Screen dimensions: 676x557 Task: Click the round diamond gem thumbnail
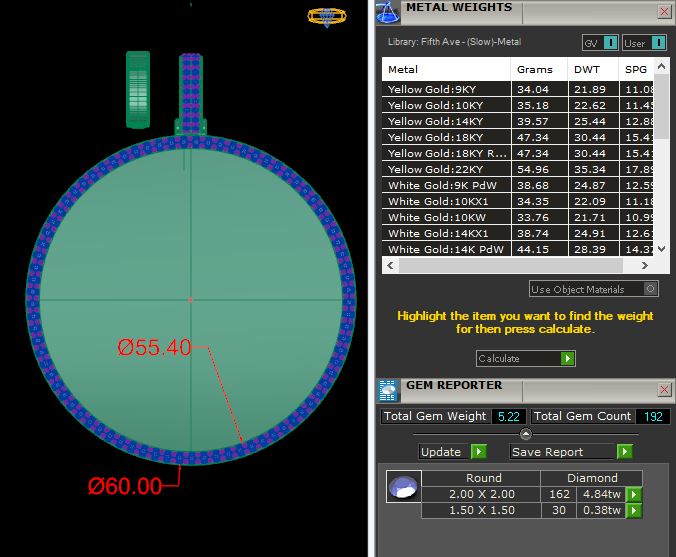tap(402, 488)
